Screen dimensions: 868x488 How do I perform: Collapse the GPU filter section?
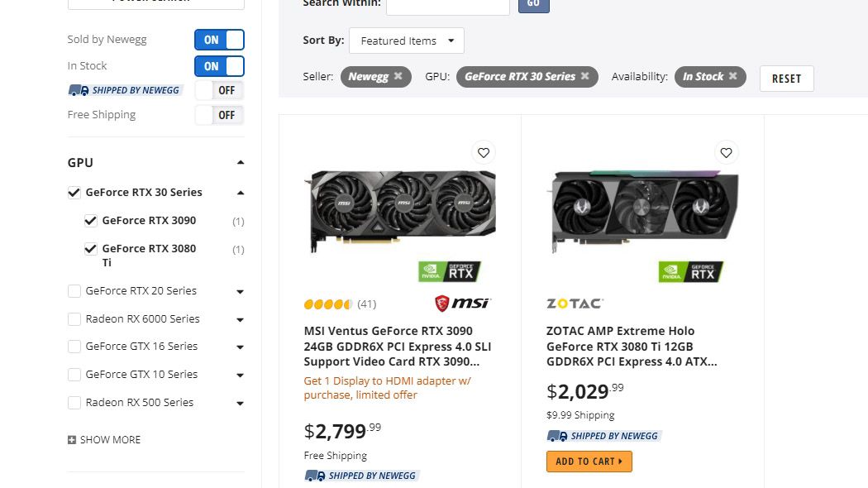coord(240,162)
